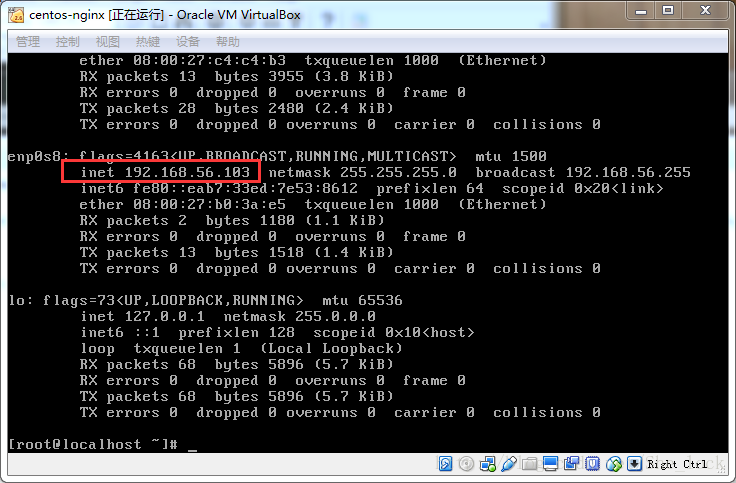Screen dimensions: 736x483
Task: Open the 帮助 menu
Action: (228, 42)
